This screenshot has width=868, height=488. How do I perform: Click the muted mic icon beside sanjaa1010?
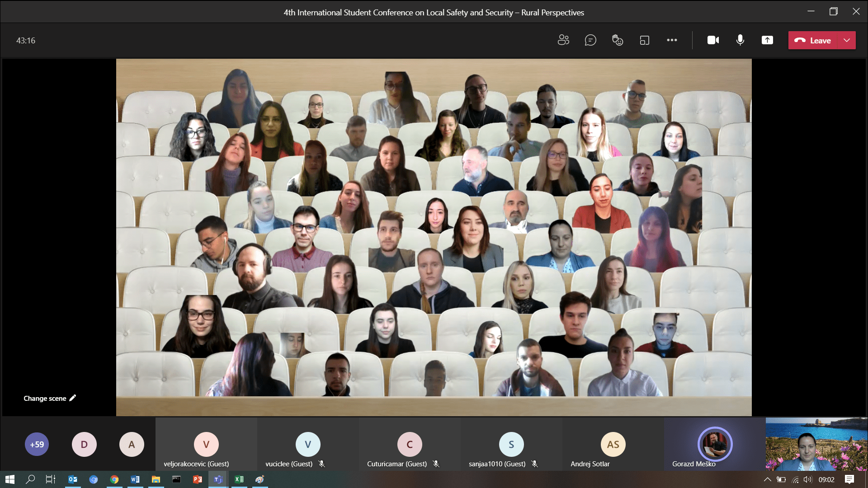point(535,464)
